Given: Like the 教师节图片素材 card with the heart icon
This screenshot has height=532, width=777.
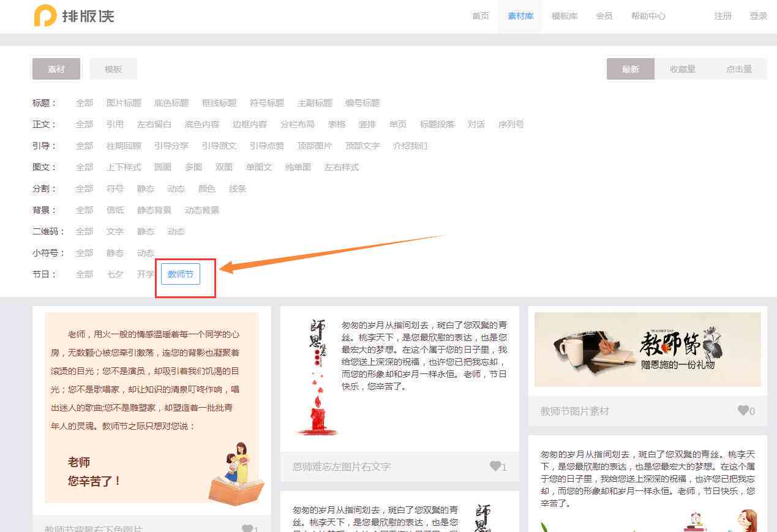Looking at the screenshot, I should tap(743, 411).
